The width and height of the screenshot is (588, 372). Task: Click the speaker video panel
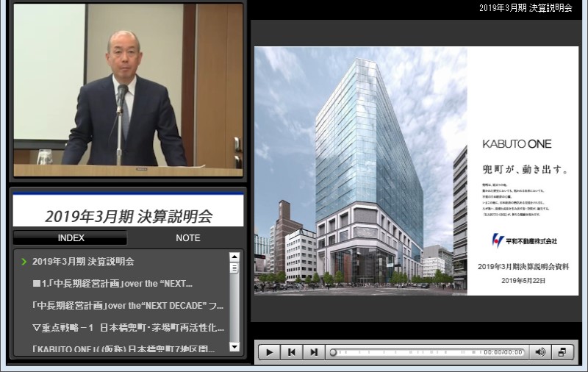coord(128,90)
